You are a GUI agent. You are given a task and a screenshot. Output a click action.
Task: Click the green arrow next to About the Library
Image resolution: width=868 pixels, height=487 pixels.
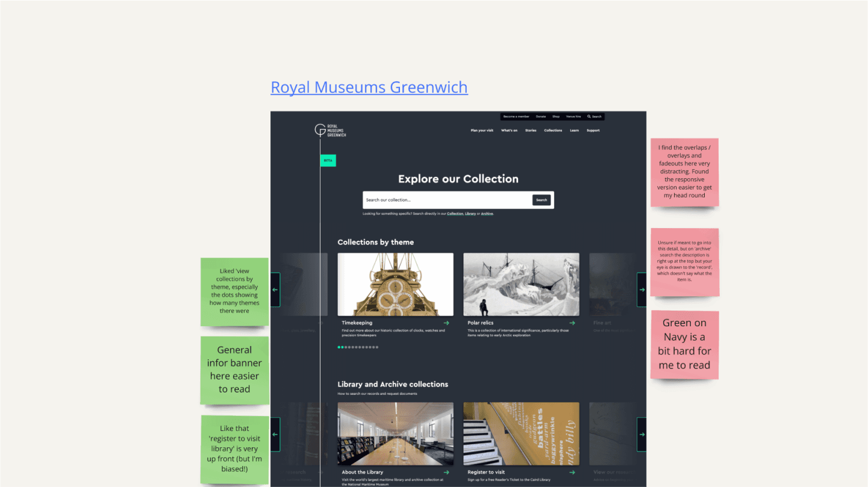coord(446,473)
